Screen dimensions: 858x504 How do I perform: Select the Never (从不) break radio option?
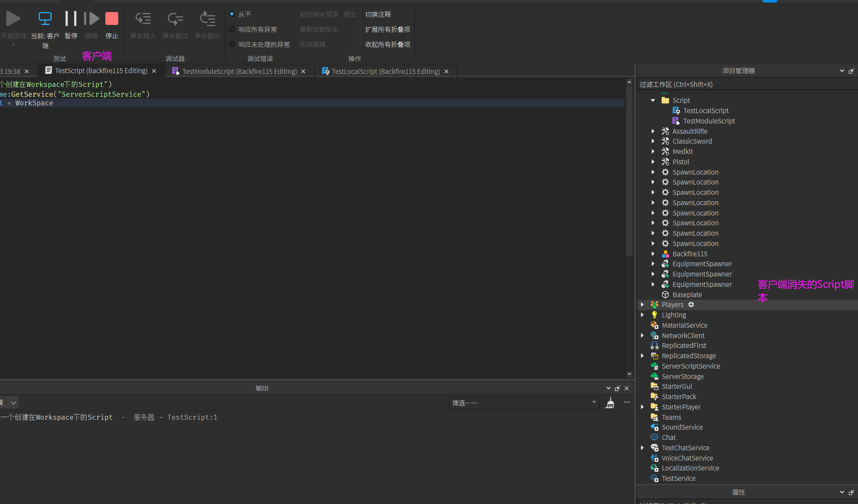pyautogui.click(x=232, y=14)
